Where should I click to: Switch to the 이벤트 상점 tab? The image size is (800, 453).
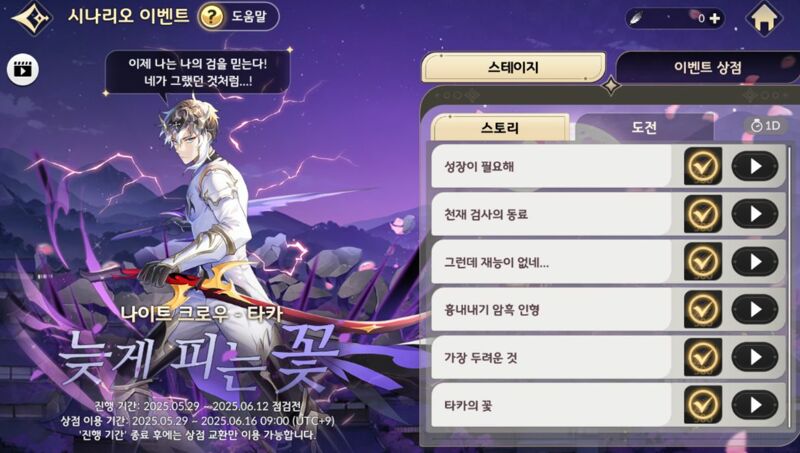(x=707, y=67)
